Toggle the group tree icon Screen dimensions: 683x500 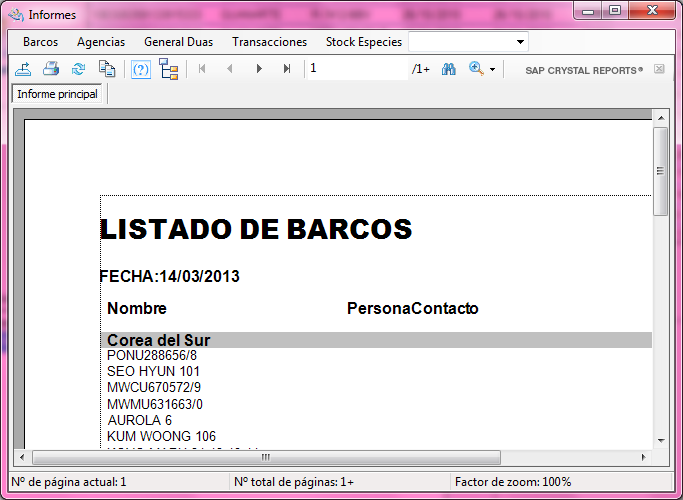(x=169, y=69)
